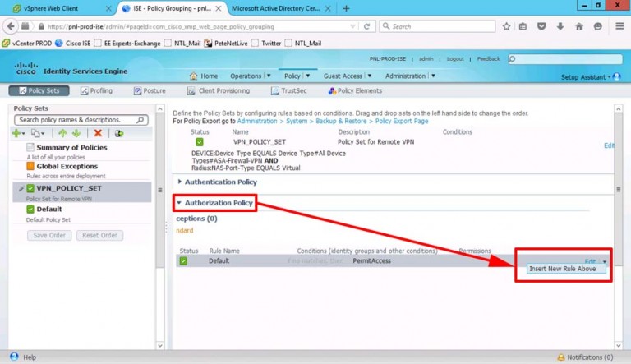This screenshot has height=364, width=631.
Task: Follow the Administration breadcrumb link
Action: [257, 121]
